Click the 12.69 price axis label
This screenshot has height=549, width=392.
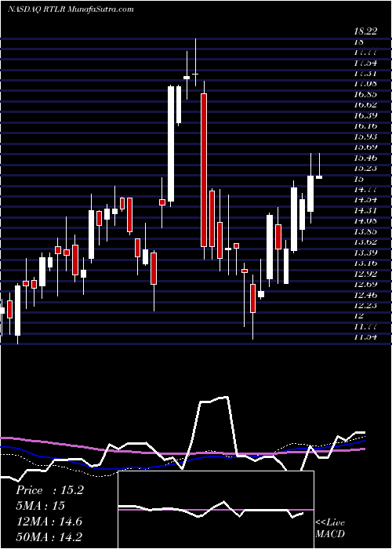click(365, 284)
